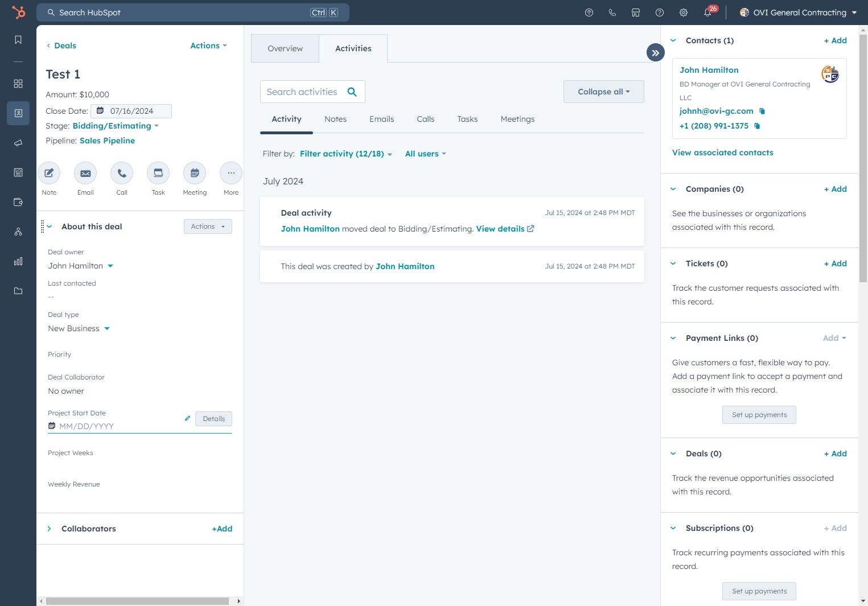The image size is (868, 606).
Task: Copy the phone number +1 (208) 991-1375
Action: [757, 126]
